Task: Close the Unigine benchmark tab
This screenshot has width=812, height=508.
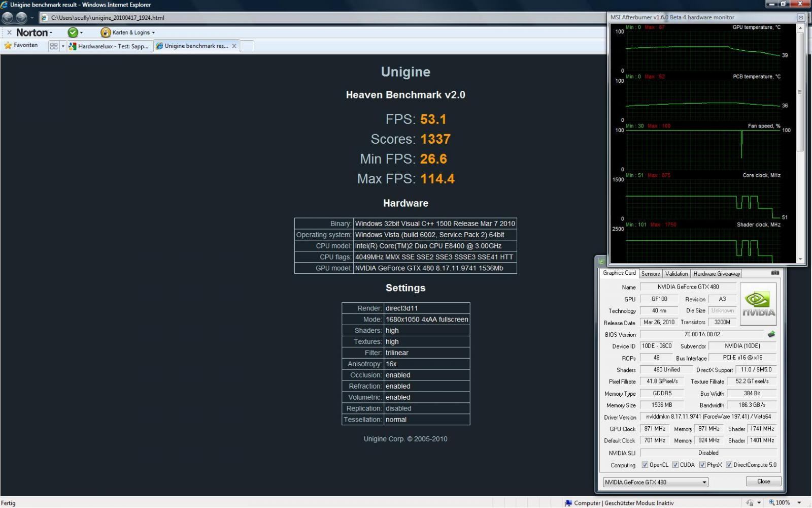Action: click(234, 46)
